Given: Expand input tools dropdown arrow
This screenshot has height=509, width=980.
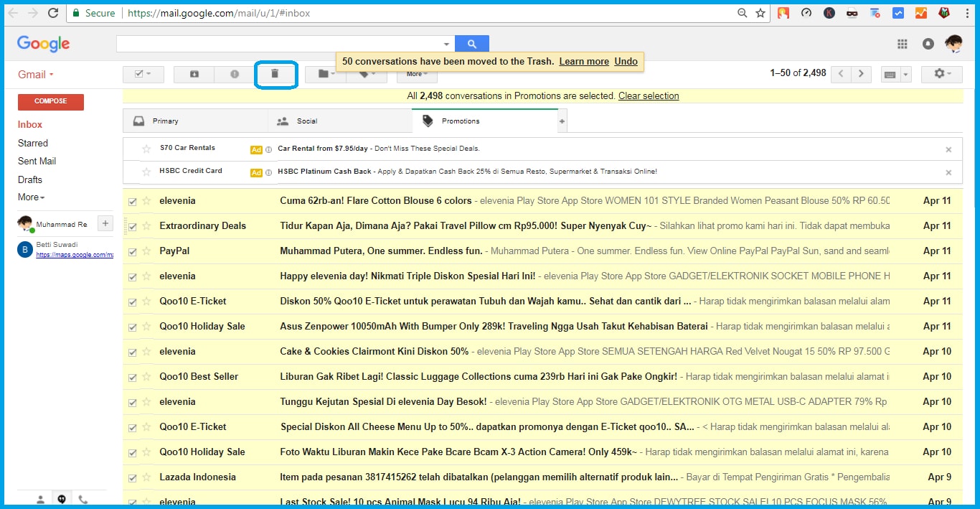Looking at the screenshot, I should pos(905,75).
